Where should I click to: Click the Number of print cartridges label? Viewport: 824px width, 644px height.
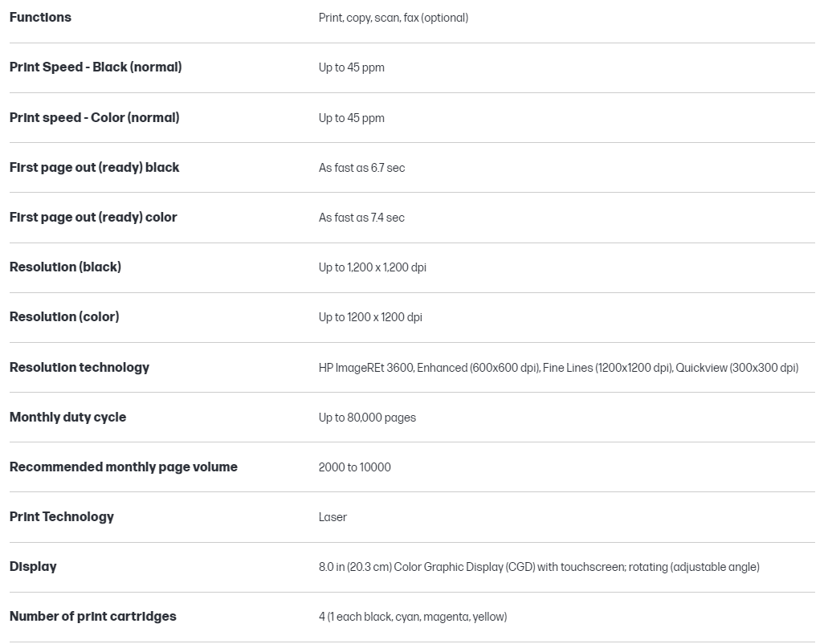click(92, 617)
